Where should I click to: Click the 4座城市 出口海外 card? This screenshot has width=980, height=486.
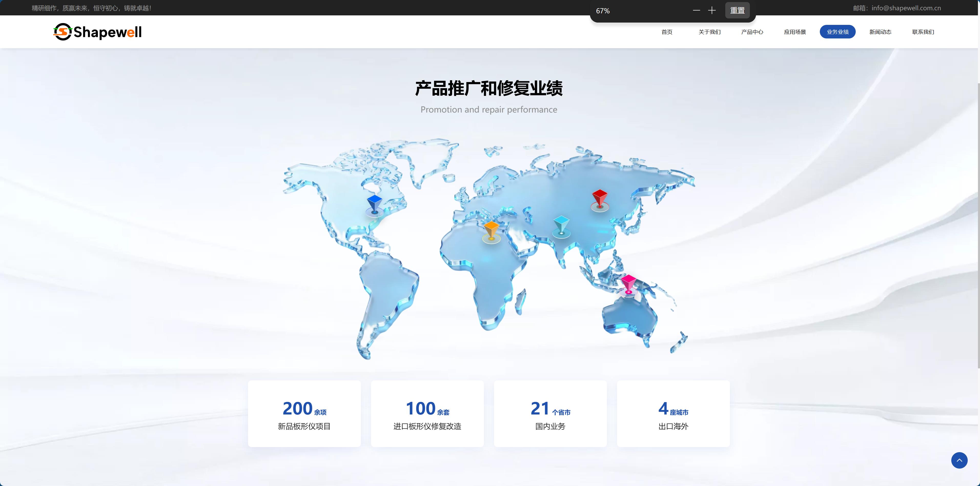pyautogui.click(x=673, y=414)
